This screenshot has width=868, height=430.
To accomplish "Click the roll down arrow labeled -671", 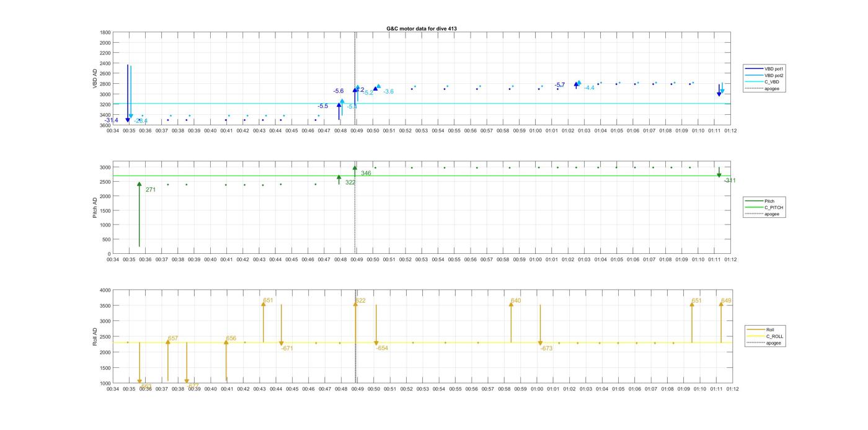I will pyautogui.click(x=281, y=325).
